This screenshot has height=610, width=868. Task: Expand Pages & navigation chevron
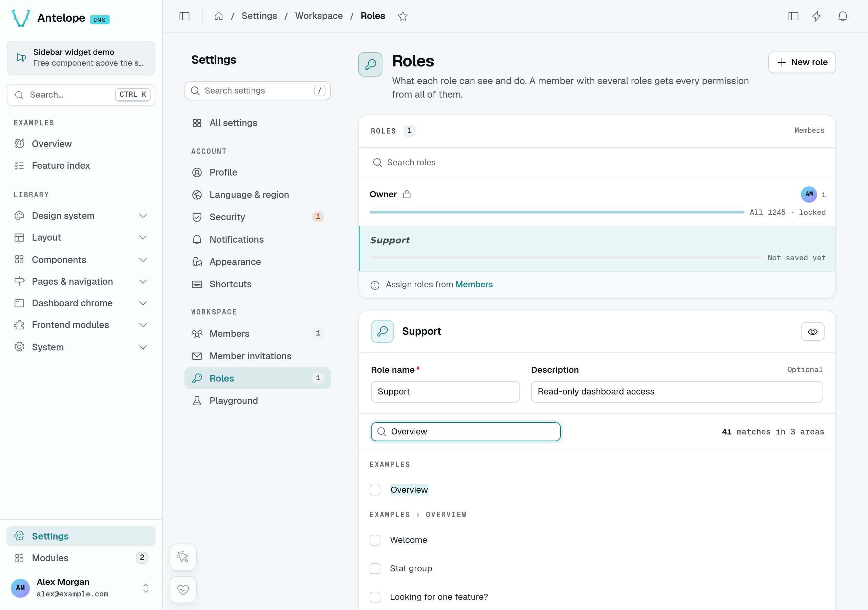pyautogui.click(x=143, y=282)
